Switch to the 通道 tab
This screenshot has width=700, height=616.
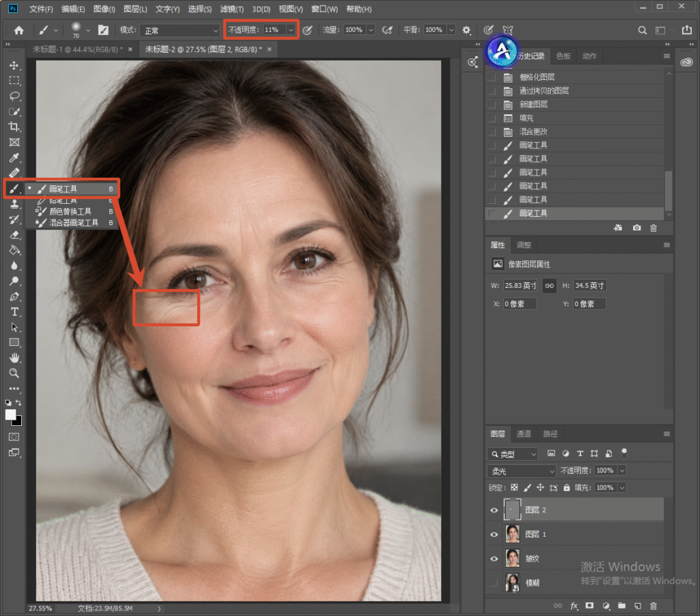pos(524,434)
